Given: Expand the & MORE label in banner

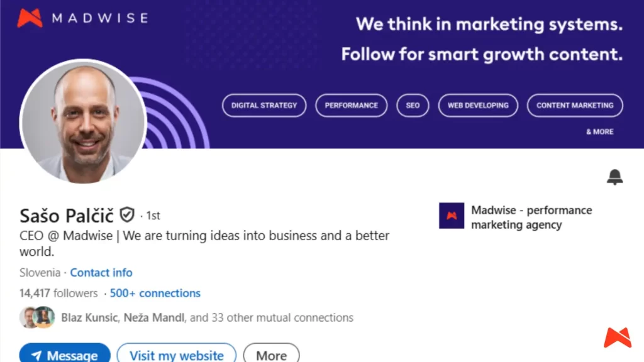Looking at the screenshot, I should coord(600,132).
